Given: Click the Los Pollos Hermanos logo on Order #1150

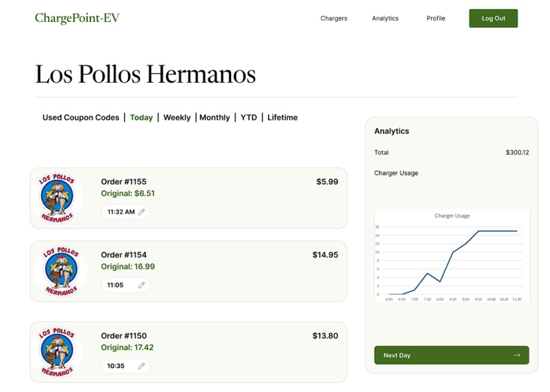Looking at the screenshot, I should click(x=57, y=352).
